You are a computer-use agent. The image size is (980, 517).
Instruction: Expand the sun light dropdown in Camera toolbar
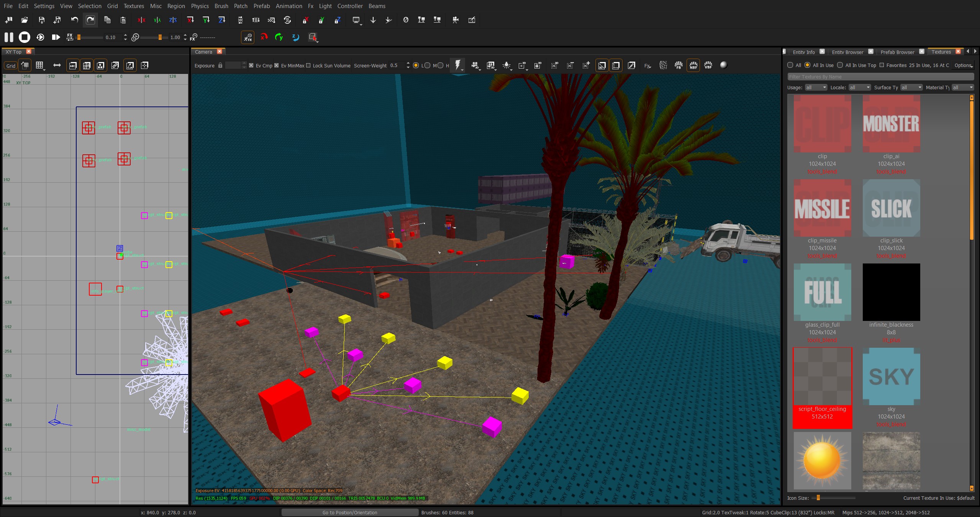pyautogui.click(x=511, y=70)
